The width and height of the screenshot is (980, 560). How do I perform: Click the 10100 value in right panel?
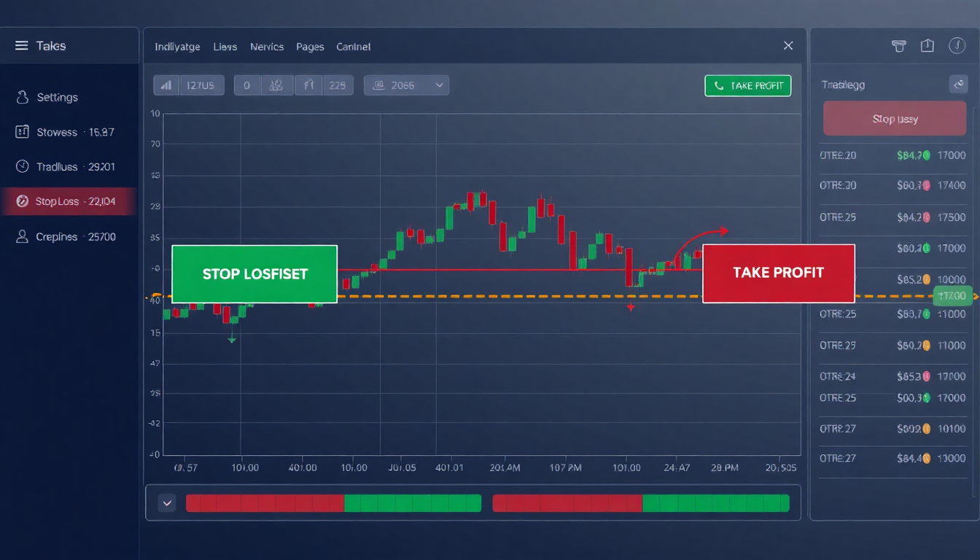(952, 429)
